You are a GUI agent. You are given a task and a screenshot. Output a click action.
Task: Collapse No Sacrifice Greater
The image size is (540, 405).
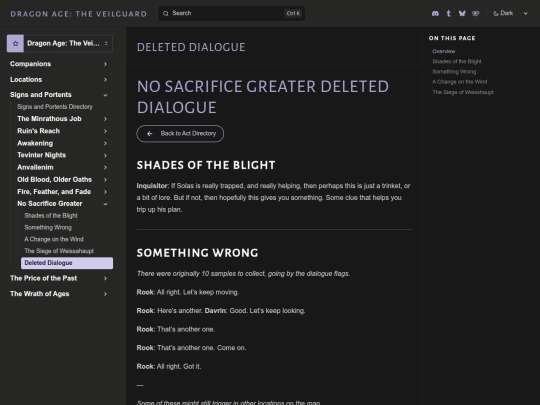point(105,204)
